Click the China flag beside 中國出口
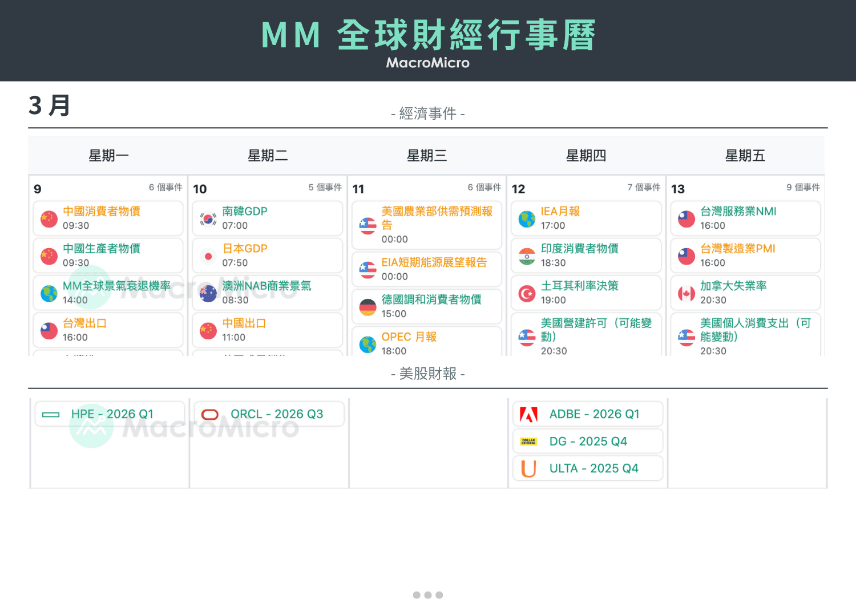This screenshot has width=856, height=616. click(208, 330)
